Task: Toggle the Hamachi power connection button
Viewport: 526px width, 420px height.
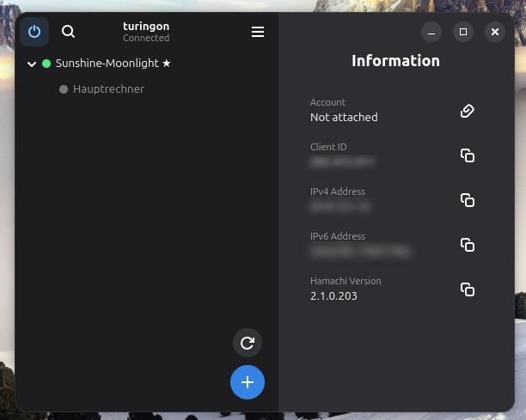Action: tap(34, 32)
